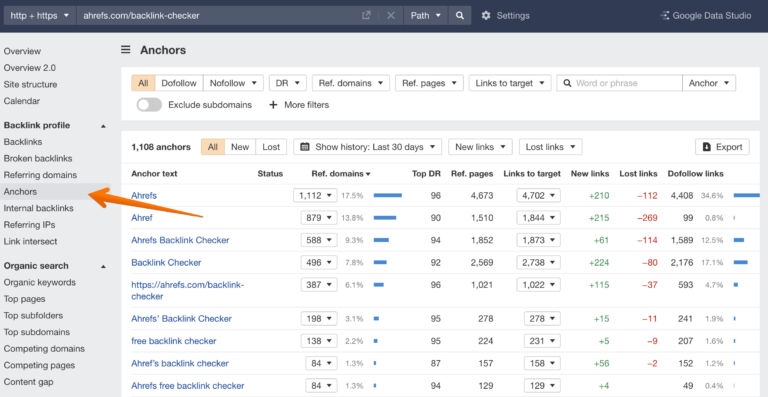Open Settings with the gear icon

point(485,16)
